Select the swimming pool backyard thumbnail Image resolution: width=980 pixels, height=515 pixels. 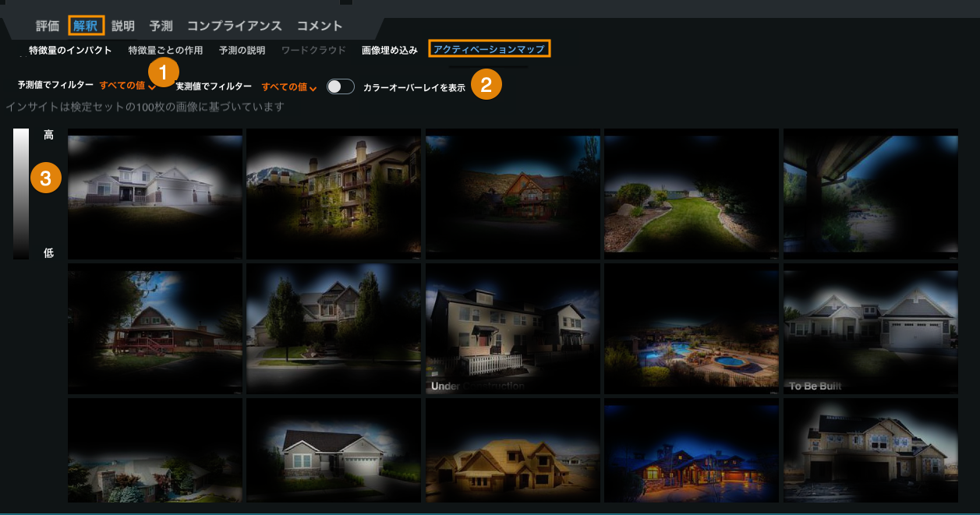coord(692,329)
